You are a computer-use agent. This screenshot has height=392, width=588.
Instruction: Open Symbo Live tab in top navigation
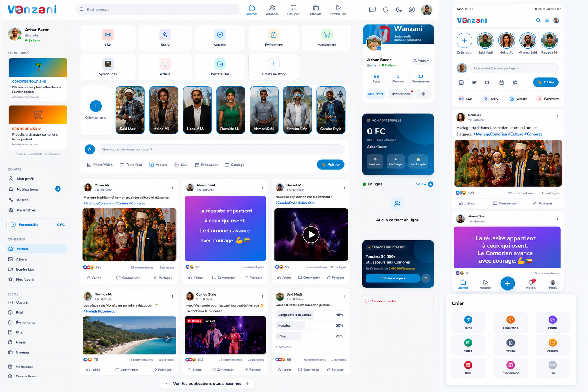338,10
